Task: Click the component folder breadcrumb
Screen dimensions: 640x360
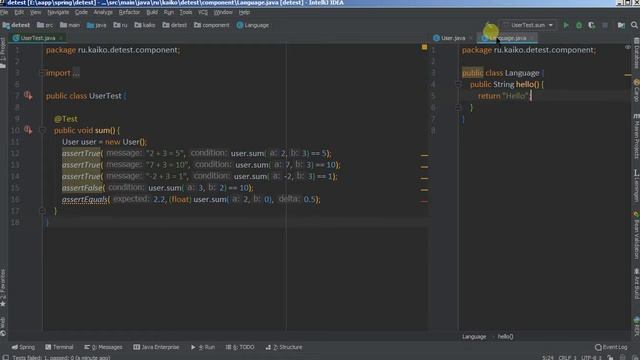Action: [211, 25]
